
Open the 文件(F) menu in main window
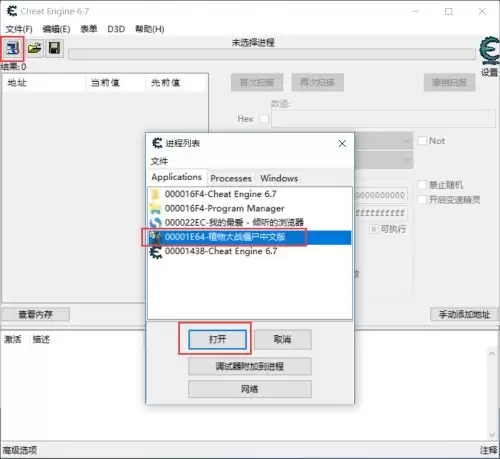(19, 29)
